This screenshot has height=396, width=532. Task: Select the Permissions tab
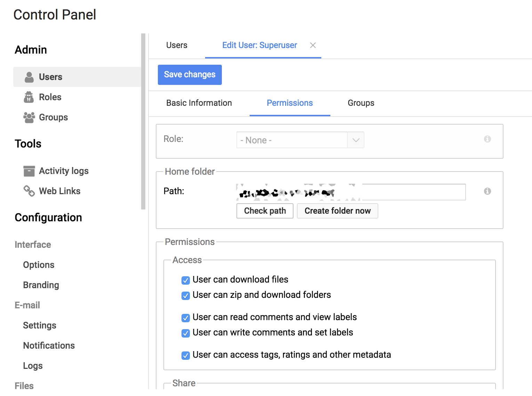click(290, 103)
